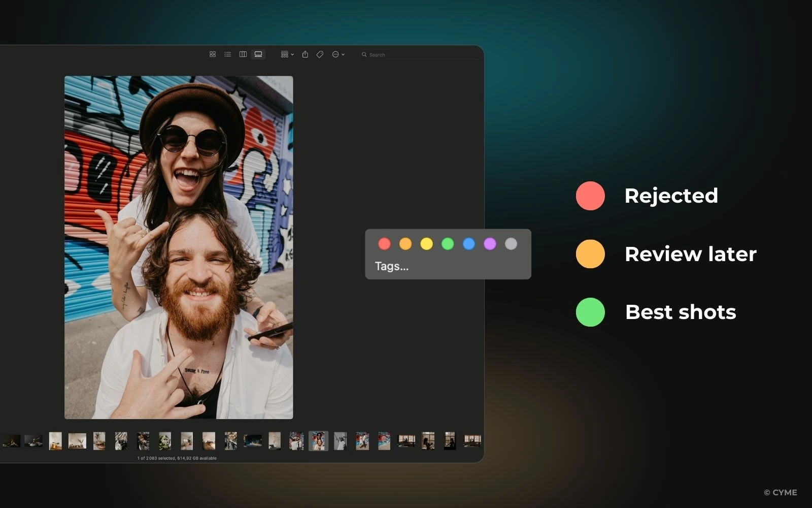Screen dimensions: 812x508
Task: Select the blue tag dot
Action: click(469, 244)
